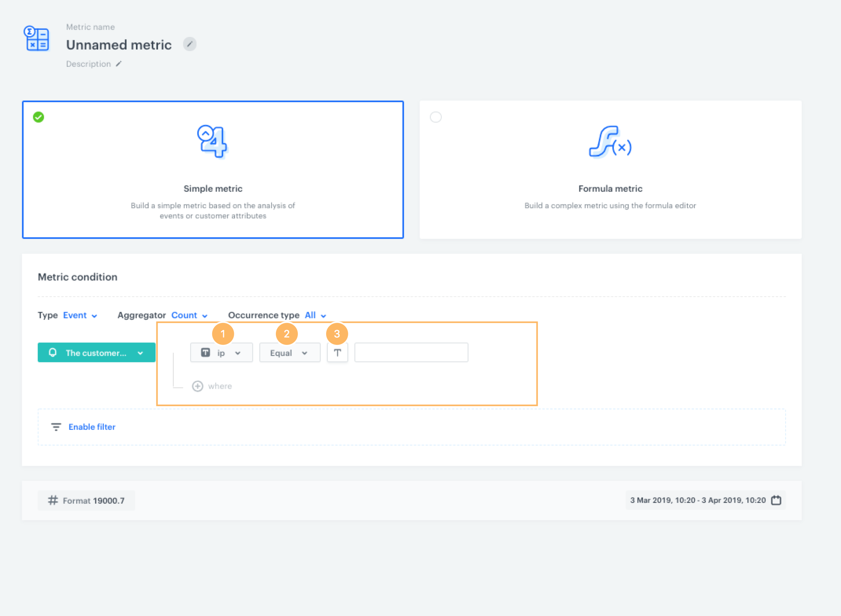Viewport: 841px width, 616px height.
Task: Open The customer... event selector
Action: (96, 353)
